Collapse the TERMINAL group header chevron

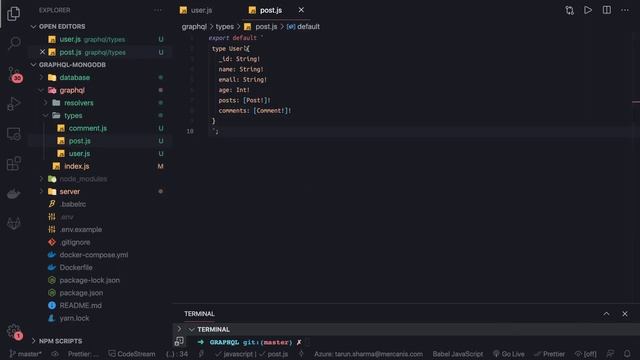tap(191, 329)
